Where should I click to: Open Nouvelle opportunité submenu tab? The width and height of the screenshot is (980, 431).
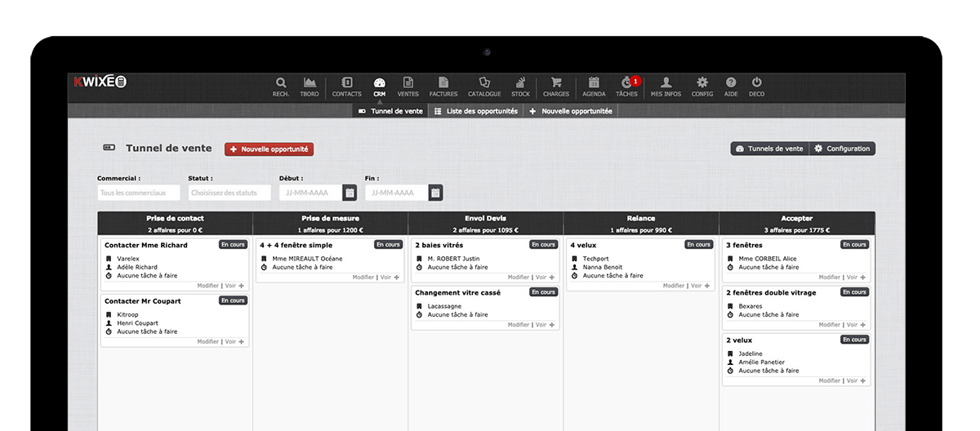(570, 111)
